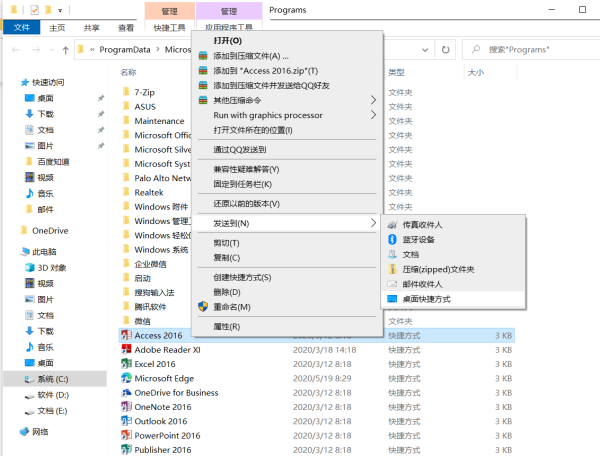
Task: Select mail recipient (邮件收件人) in submenu
Action: [x=453, y=284]
